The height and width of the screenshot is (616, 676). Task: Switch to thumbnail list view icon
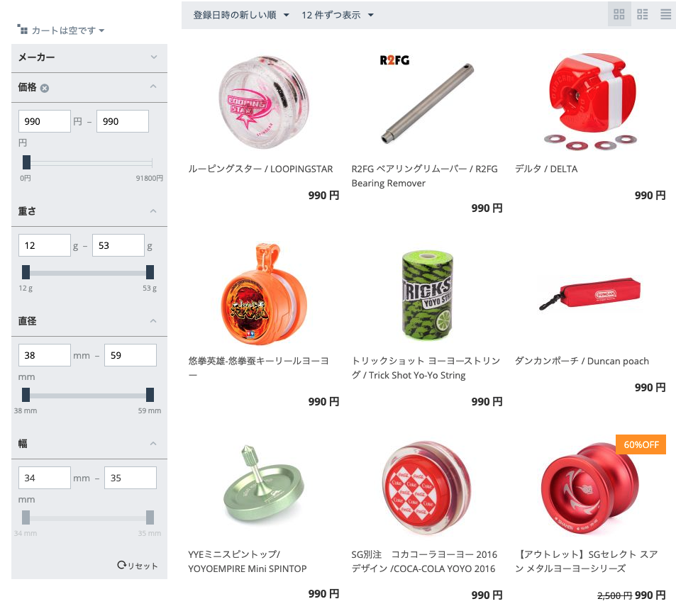tap(643, 15)
